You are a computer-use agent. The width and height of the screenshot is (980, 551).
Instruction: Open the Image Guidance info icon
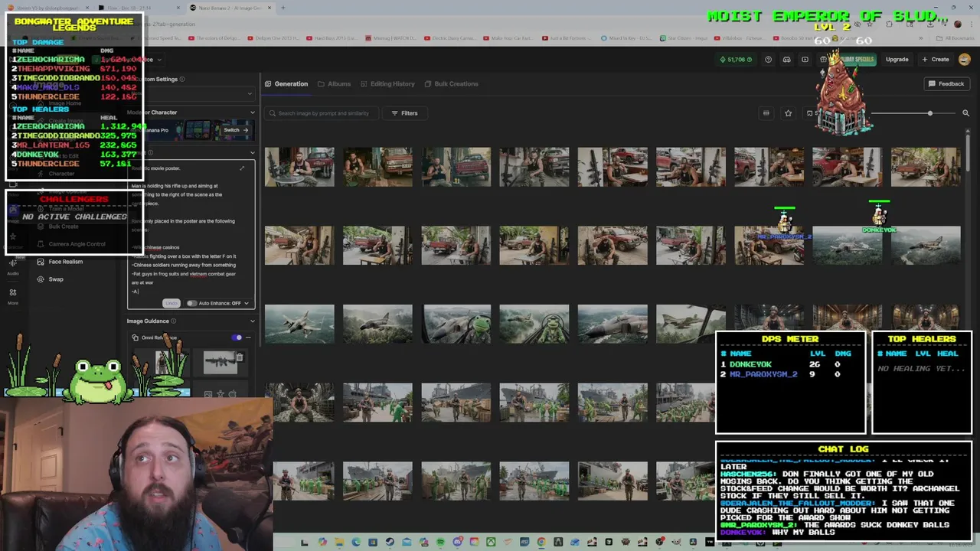click(x=174, y=321)
